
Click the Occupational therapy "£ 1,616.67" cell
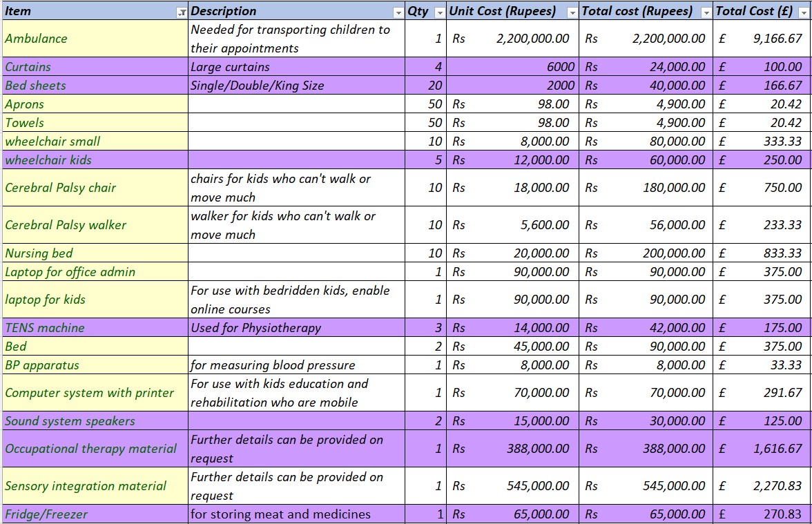[x=761, y=449]
